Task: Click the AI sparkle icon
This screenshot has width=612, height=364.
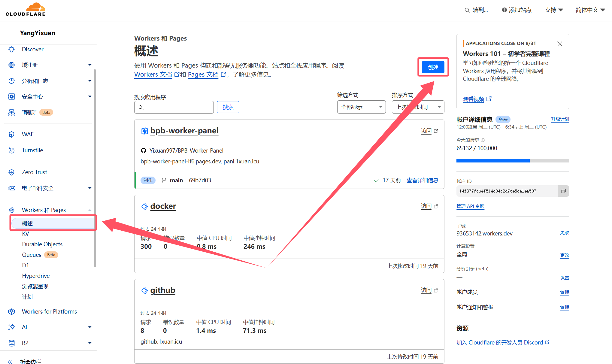Action: pos(11,327)
